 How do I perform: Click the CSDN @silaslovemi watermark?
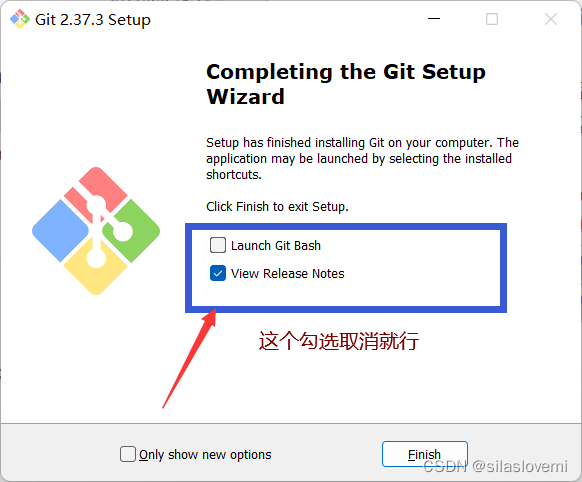pos(495,466)
